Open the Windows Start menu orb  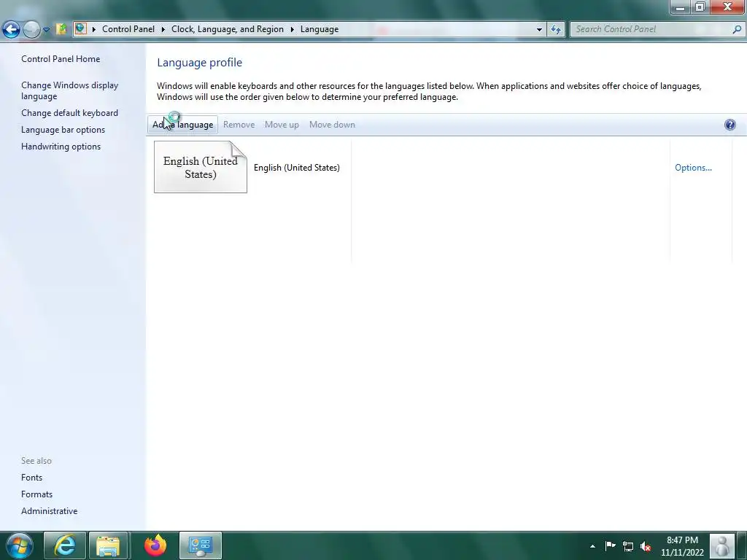pos(20,545)
